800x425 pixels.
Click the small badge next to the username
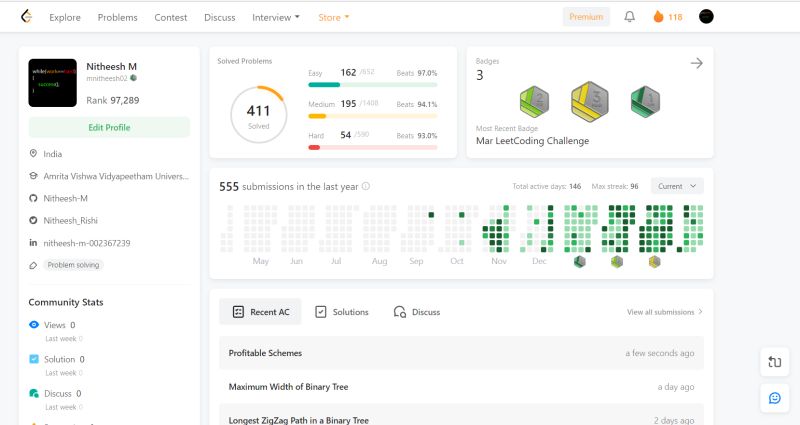pos(134,78)
